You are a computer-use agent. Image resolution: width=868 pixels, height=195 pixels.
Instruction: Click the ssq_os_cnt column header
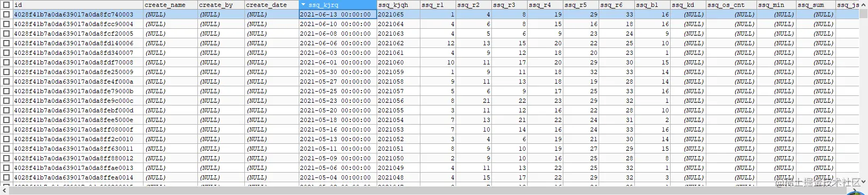pos(731,5)
